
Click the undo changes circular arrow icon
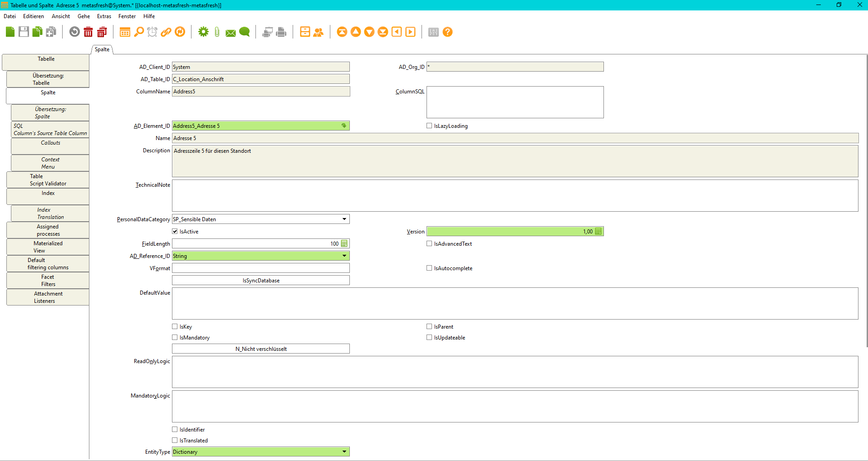(x=74, y=32)
